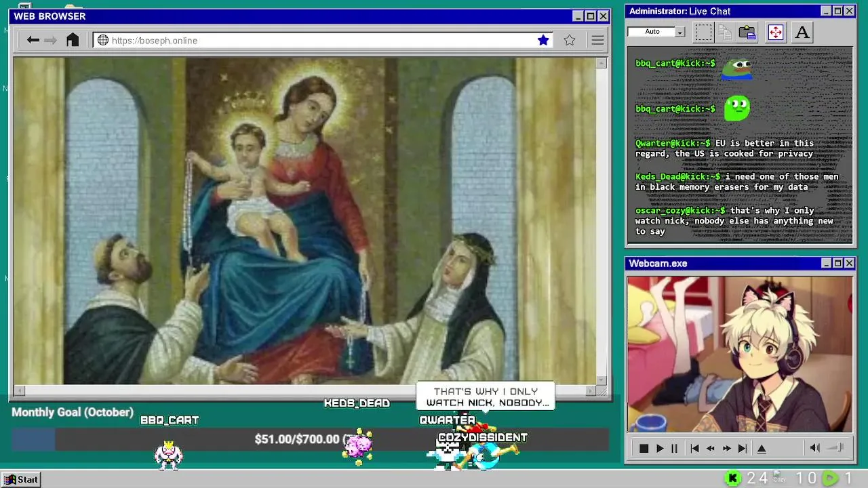Click the webcam volume slider

pos(836,447)
